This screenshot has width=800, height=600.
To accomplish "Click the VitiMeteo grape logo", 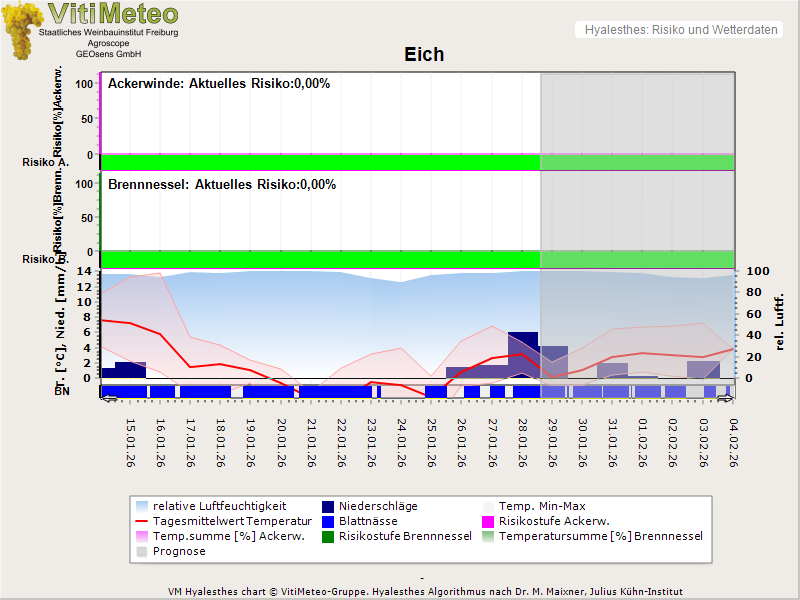I will click(x=22, y=30).
